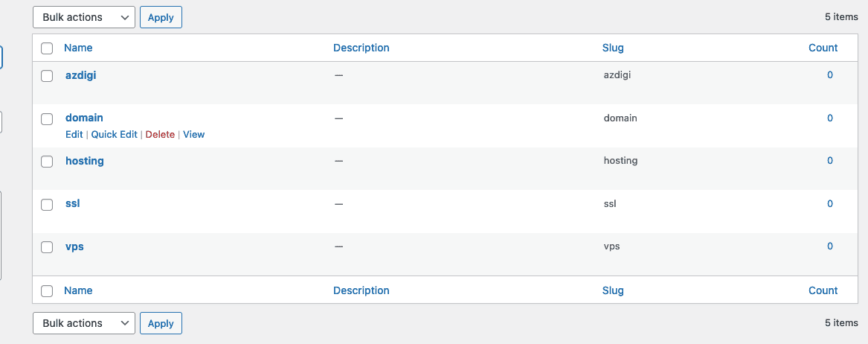Toggle select-all checkbox in table header
The width and height of the screenshot is (868, 344).
[47, 48]
